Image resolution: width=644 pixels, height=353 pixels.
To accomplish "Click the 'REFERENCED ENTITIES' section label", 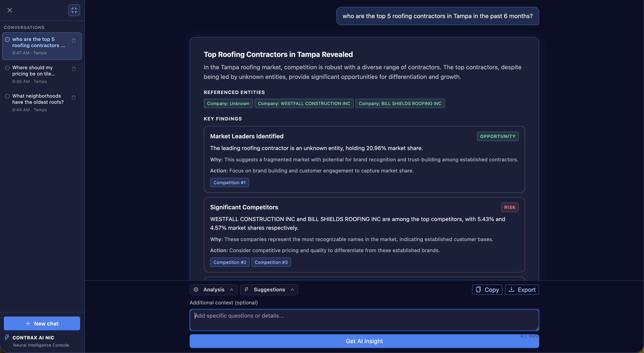I will [x=234, y=92].
